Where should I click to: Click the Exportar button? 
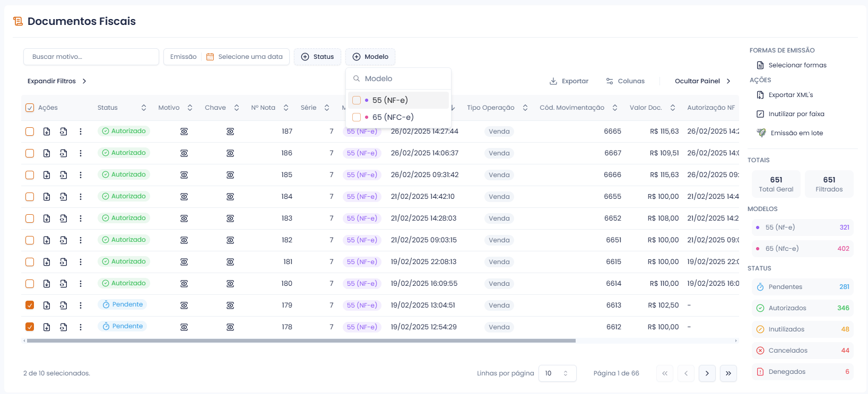click(x=569, y=81)
